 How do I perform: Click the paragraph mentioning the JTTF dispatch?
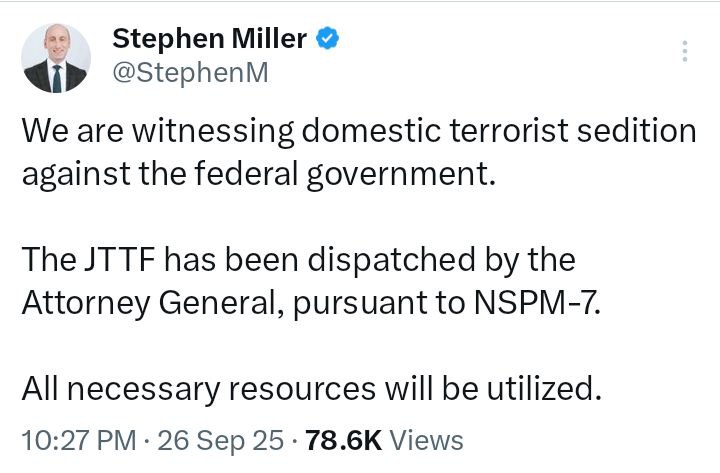click(x=311, y=282)
